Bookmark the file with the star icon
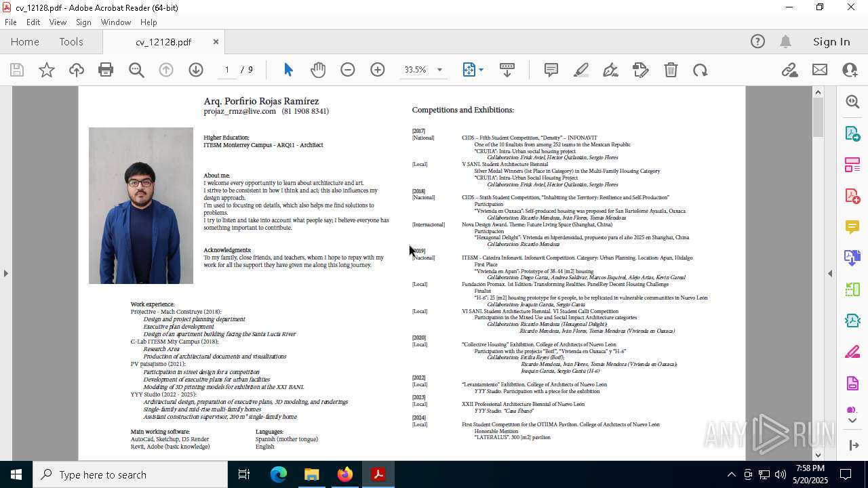Screen dimensions: 868x488 coord(47,70)
